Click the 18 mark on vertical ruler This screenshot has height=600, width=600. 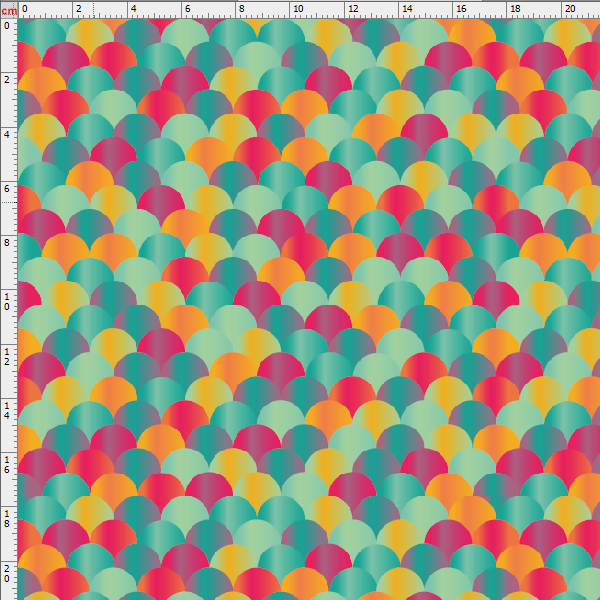[7, 519]
